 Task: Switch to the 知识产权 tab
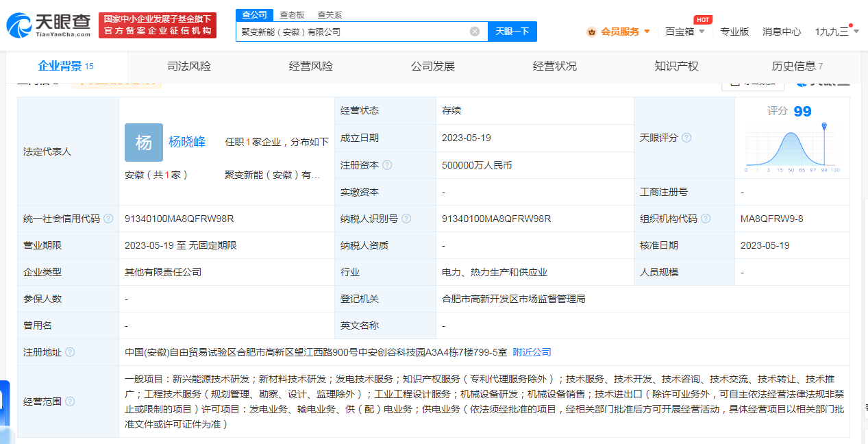point(676,66)
